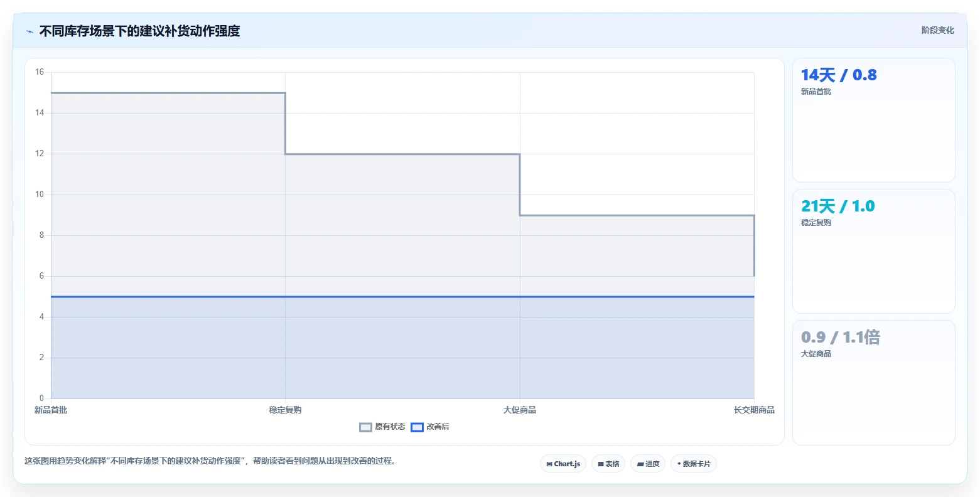Open the 21天 / 1.0 稳定复购 card
Viewport: 980px width, 497px height.
874,252
